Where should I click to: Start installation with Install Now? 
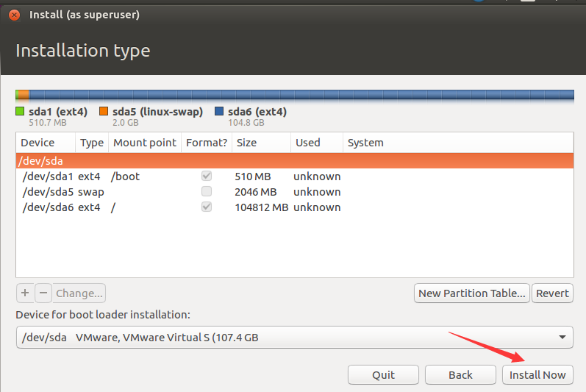(537, 375)
